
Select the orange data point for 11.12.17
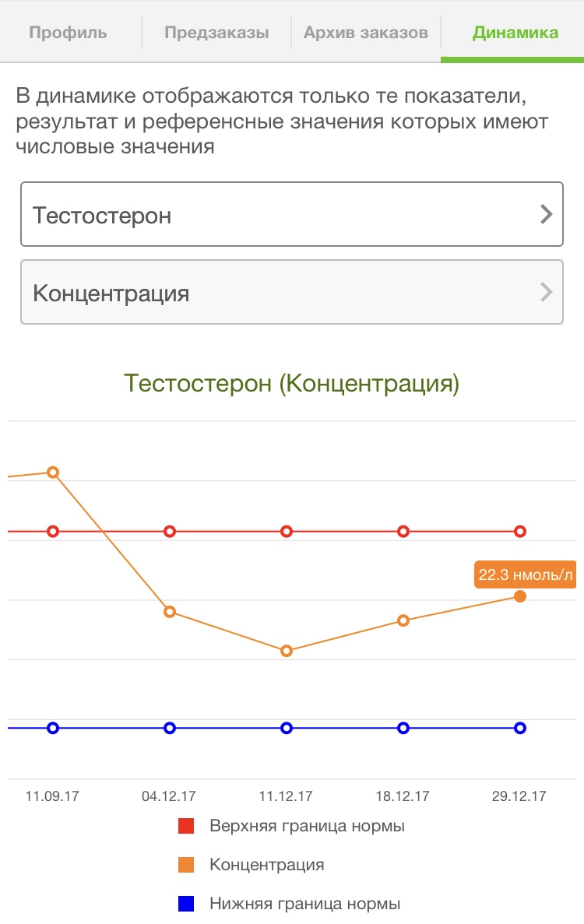point(287,651)
